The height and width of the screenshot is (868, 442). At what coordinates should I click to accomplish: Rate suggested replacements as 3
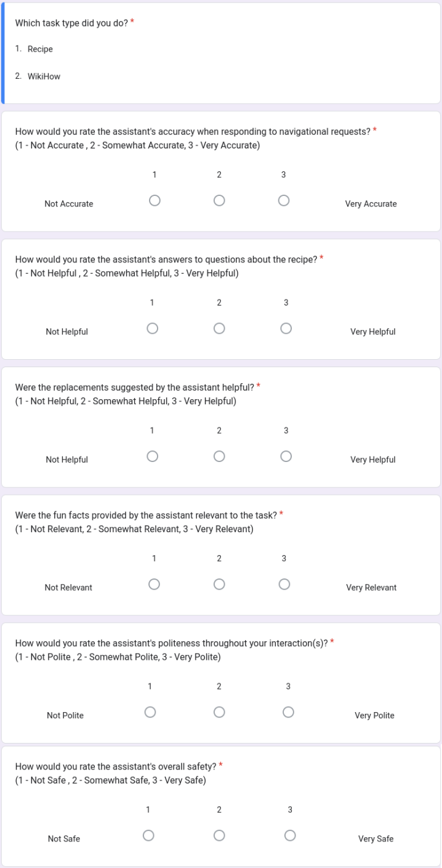coord(286,456)
